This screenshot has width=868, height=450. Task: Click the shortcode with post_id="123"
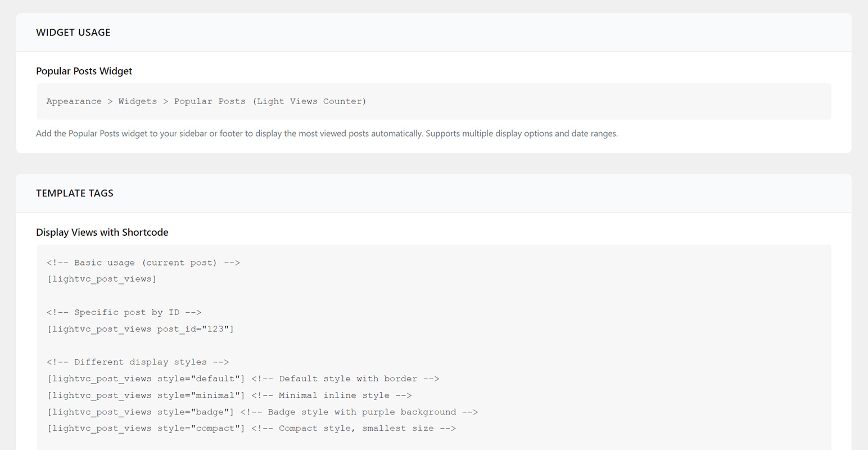coord(141,329)
